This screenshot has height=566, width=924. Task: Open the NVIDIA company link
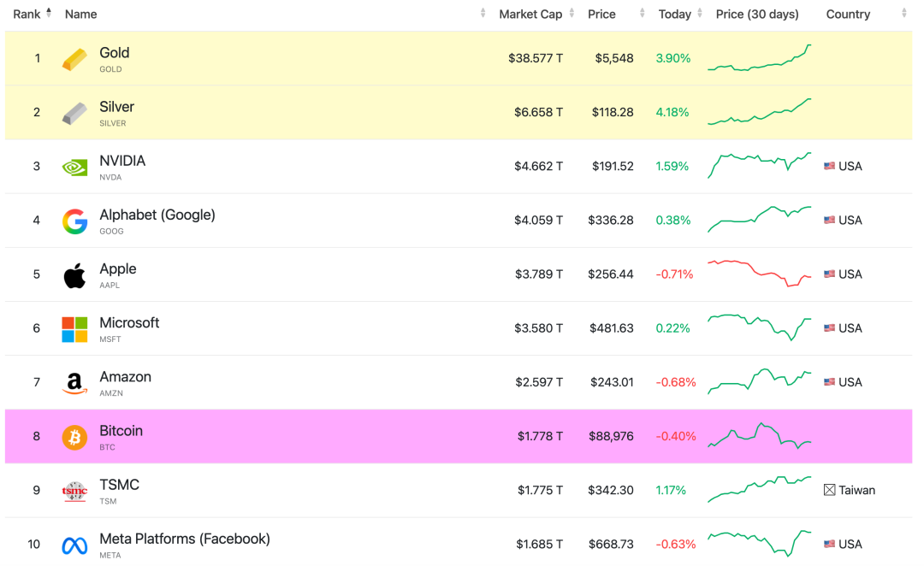(122, 161)
